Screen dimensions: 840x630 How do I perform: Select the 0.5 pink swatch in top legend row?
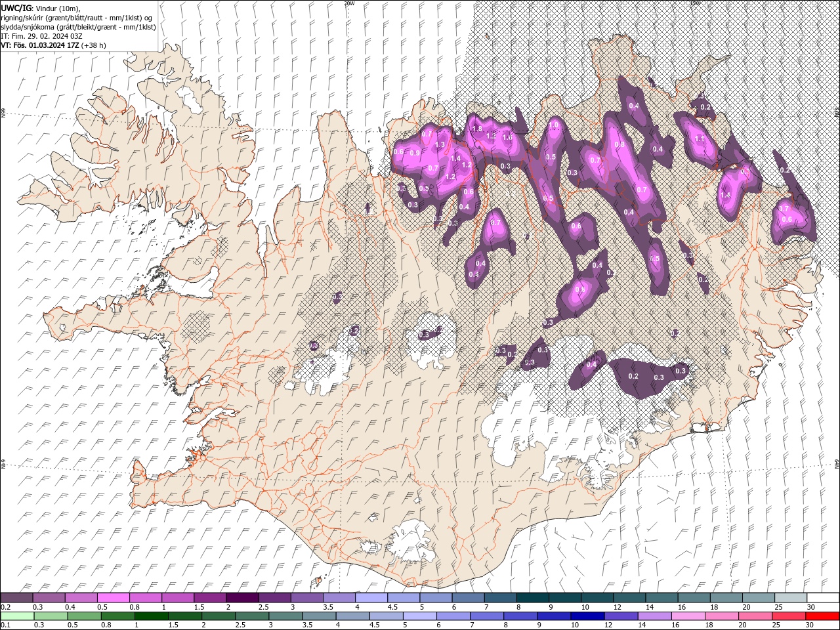(114, 598)
